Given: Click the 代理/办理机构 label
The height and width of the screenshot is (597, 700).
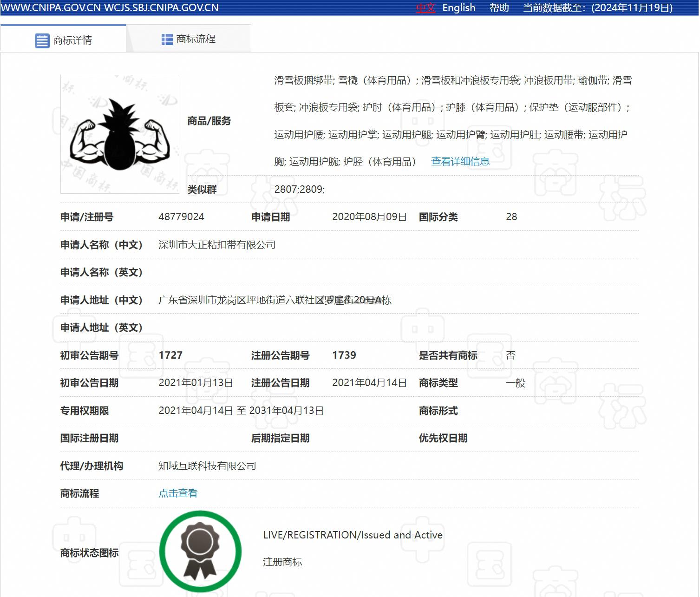Looking at the screenshot, I should (92, 466).
